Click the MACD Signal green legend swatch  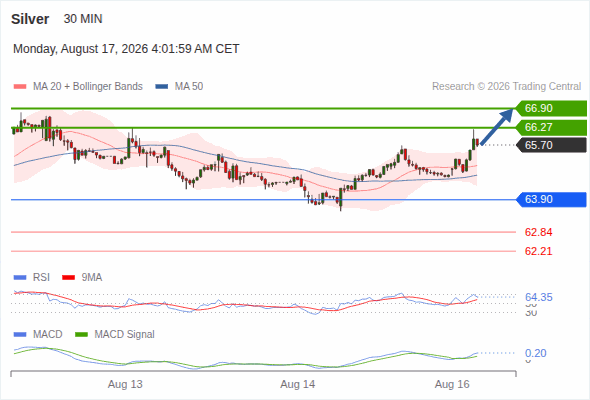tap(81, 334)
